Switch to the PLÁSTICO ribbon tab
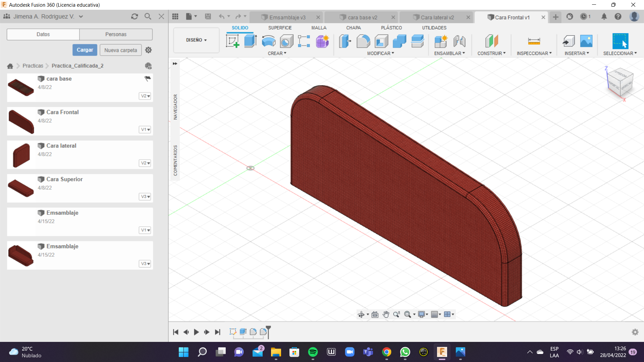Viewport: 644px width, 362px height. coord(391,28)
